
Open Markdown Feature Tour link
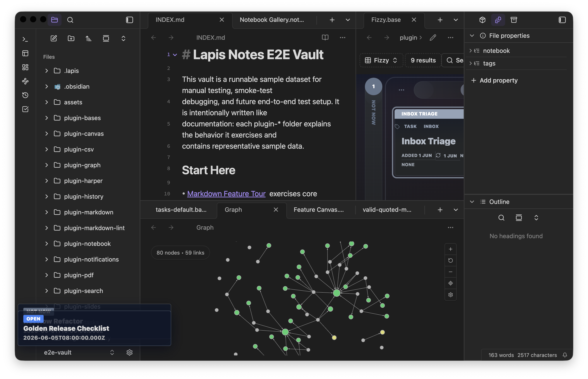pos(226,194)
